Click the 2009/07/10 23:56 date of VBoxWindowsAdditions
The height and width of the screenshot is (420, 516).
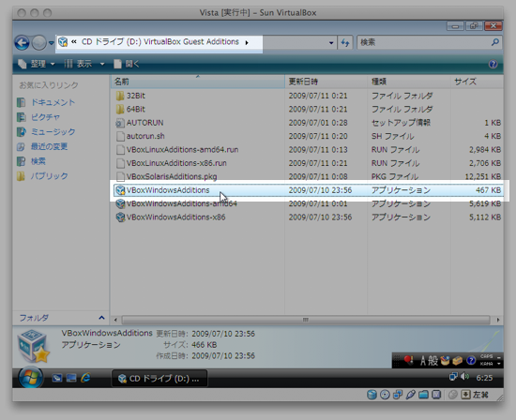(320, 190)
